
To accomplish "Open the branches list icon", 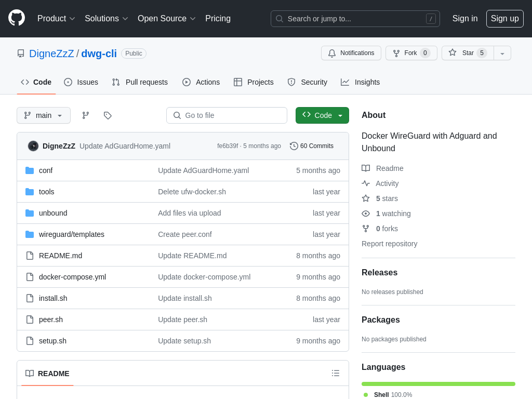I will pyautogui.click(x=86, y=115).
